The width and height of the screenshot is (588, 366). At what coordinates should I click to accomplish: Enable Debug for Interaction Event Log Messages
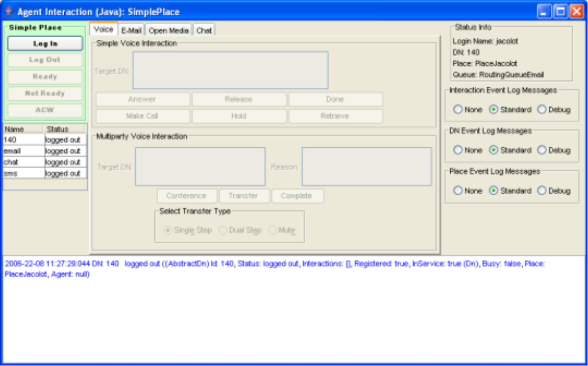542,110
